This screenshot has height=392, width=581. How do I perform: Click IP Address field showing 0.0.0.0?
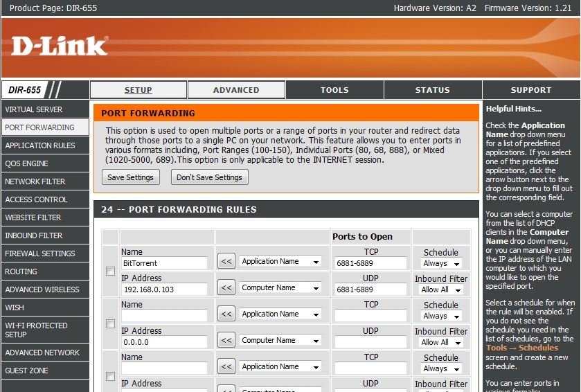pos(164,342)
